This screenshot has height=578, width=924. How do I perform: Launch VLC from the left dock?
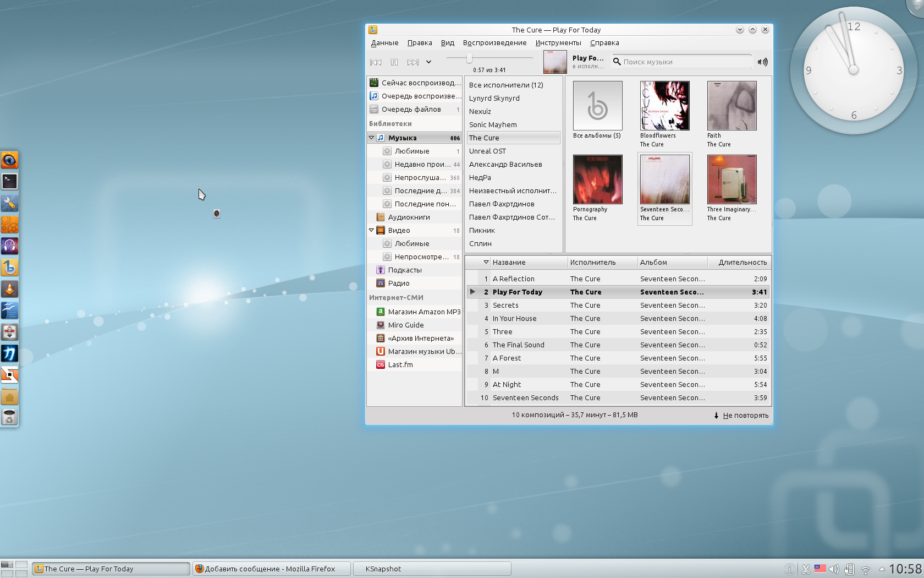(x=9, y=289)
